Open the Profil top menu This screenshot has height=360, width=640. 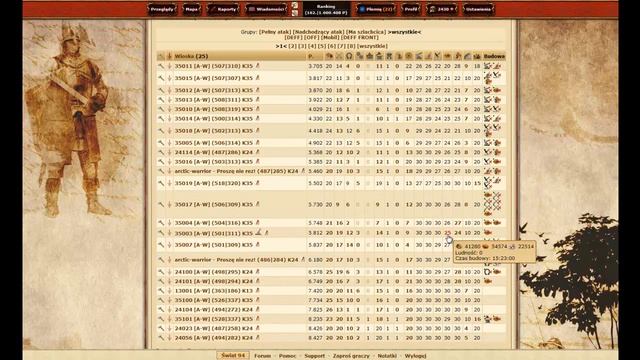point(411,9)
